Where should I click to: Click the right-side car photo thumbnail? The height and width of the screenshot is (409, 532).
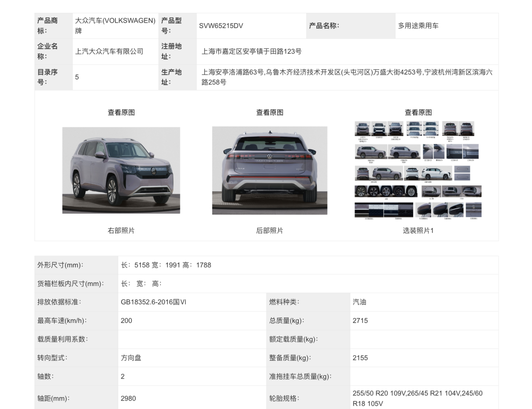point(121,170)
